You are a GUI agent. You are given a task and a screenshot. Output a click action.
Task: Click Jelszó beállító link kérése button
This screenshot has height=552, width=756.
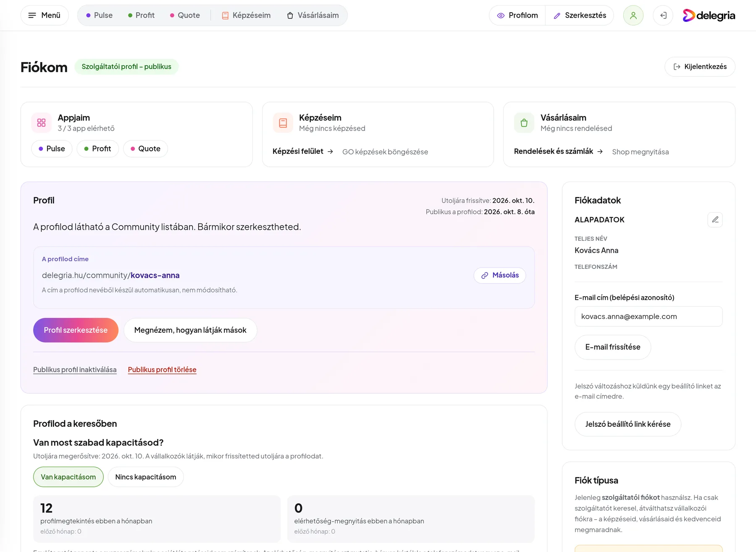pos(628,424)
